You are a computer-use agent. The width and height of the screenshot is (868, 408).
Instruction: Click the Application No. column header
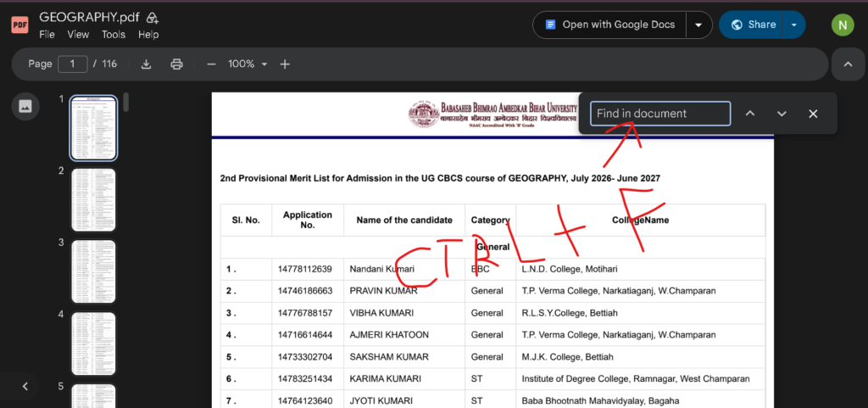pyautogui.click(x=307, y=220)
